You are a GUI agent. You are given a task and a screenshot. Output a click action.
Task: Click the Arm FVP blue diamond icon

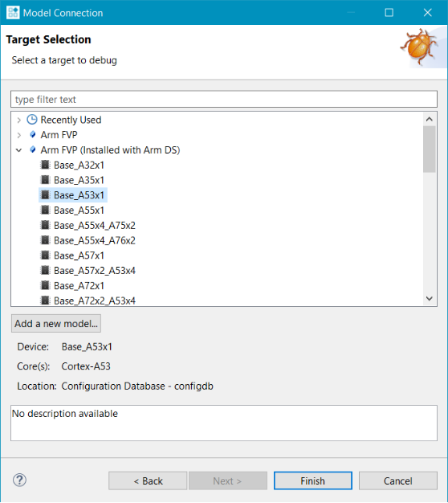tap(32, 134)
